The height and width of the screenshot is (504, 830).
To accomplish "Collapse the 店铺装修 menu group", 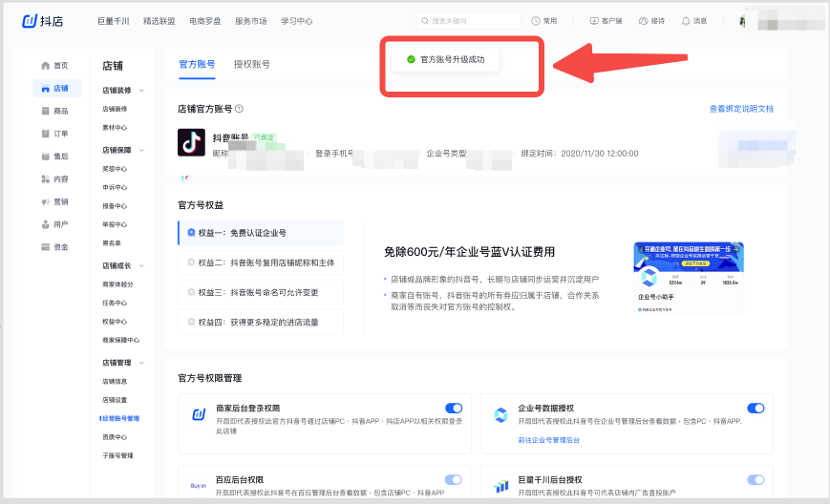I will pyautogui.click(x=142, y=91).
